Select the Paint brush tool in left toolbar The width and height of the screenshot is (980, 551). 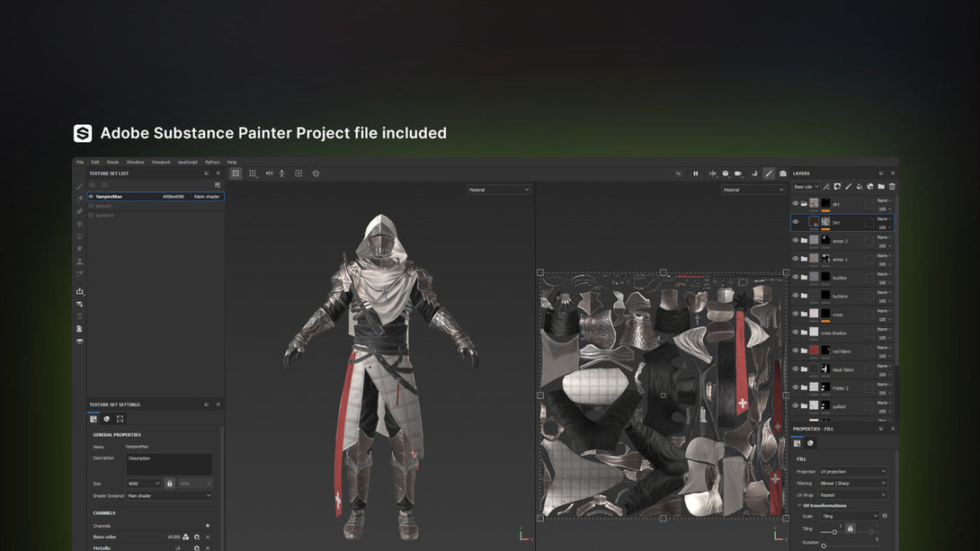point(79,186)
